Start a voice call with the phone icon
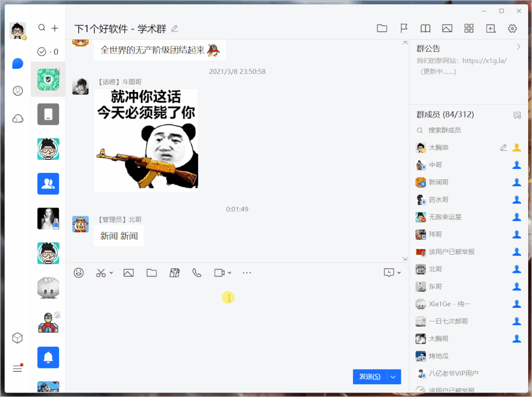Image resolution: width=532 pixels, height=397 pixels. click(197, 272)
